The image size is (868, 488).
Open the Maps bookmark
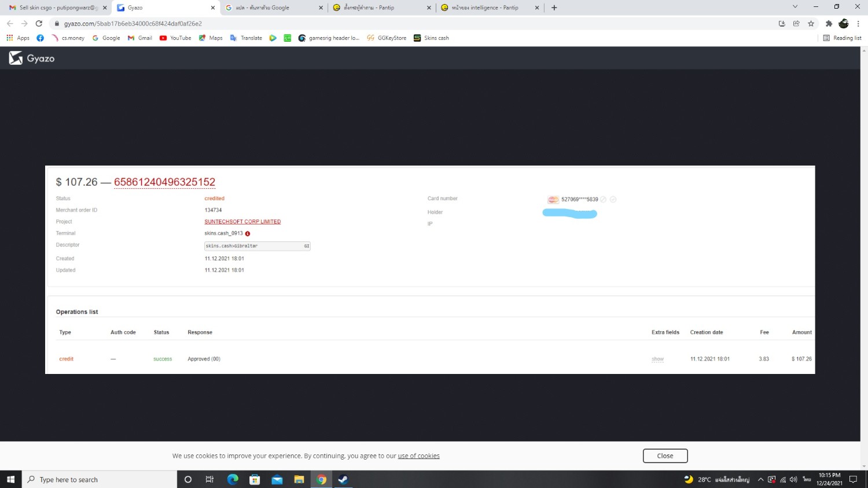pyautogui.click(x=211, y=38)
